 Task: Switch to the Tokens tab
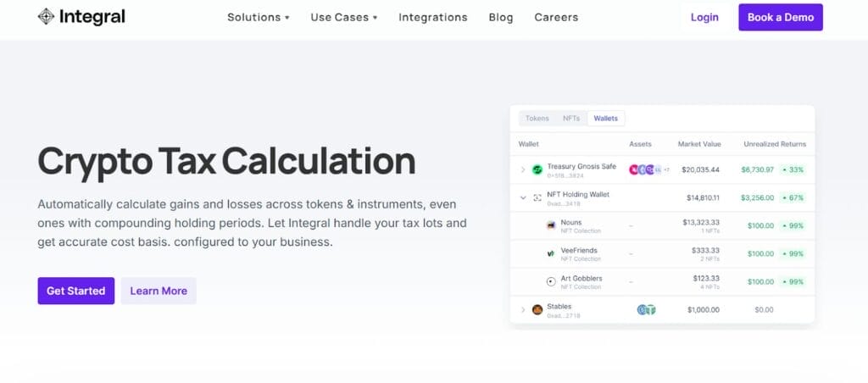click(537, 119)
